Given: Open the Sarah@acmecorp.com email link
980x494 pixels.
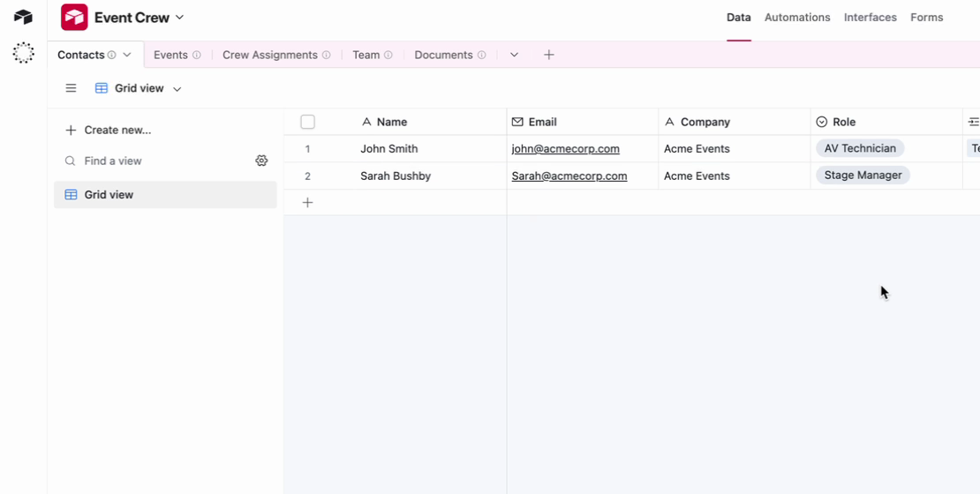Looking at the screenshot, I should pos(569,176).
